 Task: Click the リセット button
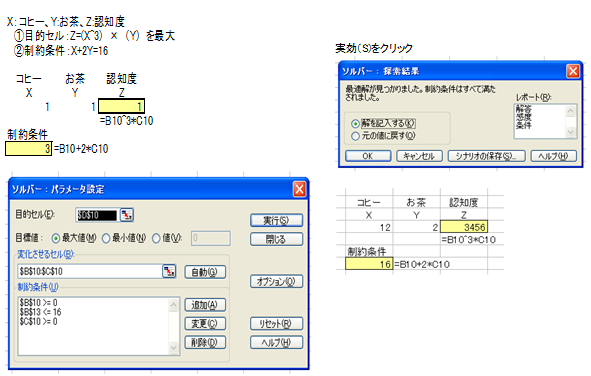tap(276, 324)
